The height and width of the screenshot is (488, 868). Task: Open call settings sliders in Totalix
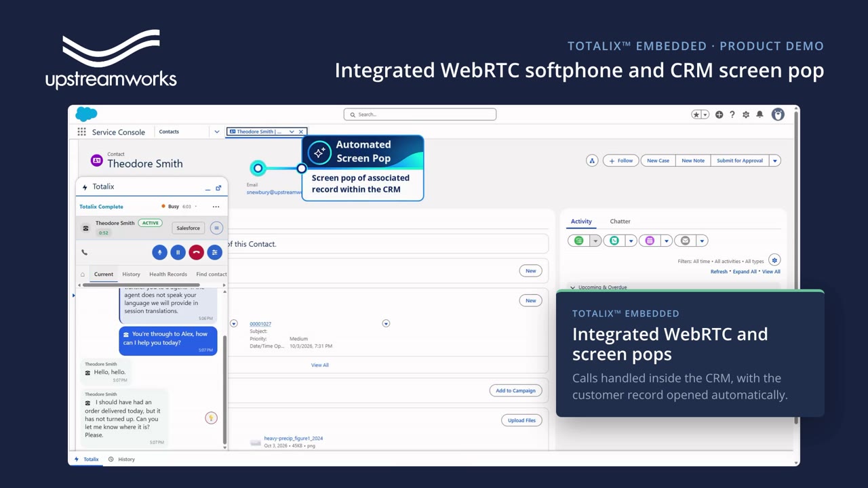pos(214,252)
